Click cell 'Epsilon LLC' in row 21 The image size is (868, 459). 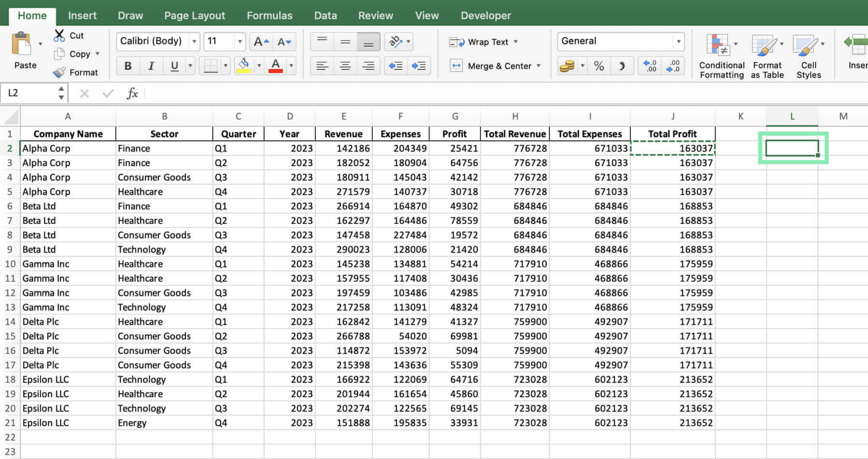click(68, 423)
